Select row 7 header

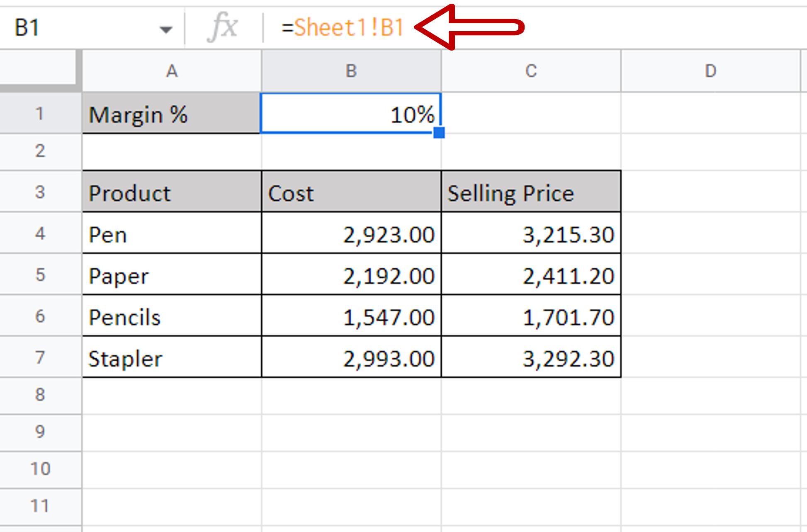click(40, 357)
